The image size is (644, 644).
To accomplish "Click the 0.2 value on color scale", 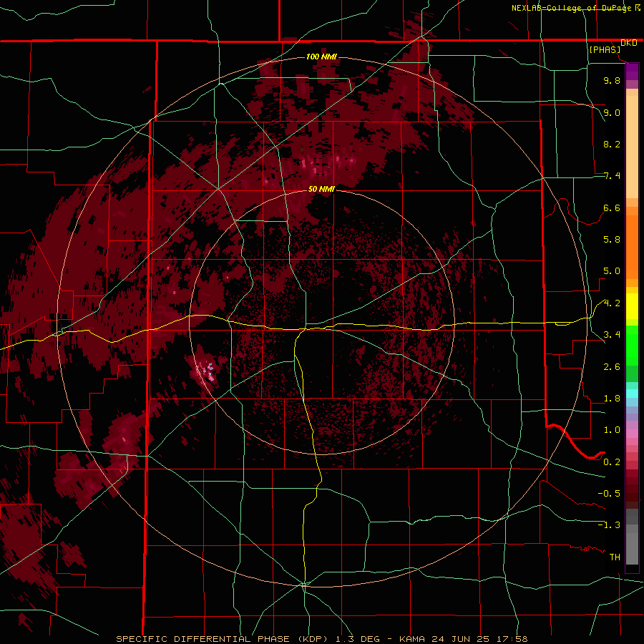I will (x=612, y=462).
